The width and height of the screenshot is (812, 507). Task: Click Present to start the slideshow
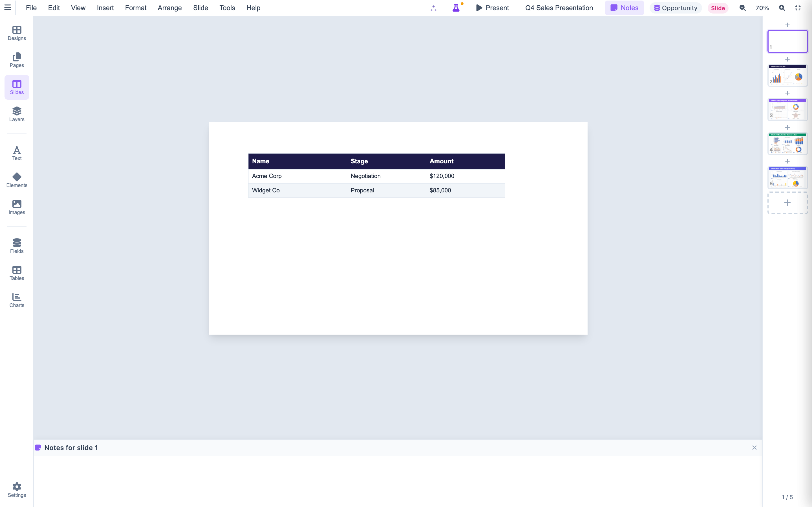click(492, 8)
